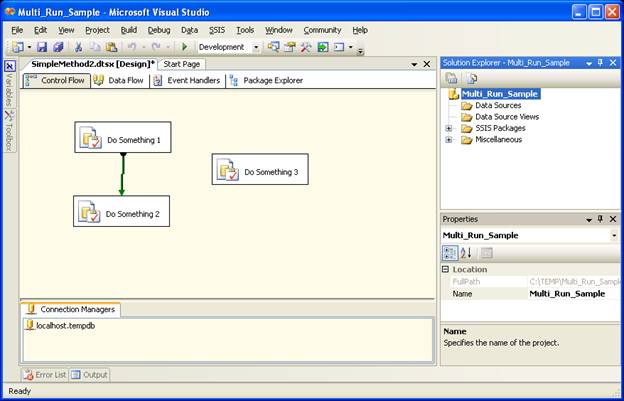Click the Command Window toolbar icon

339,47
